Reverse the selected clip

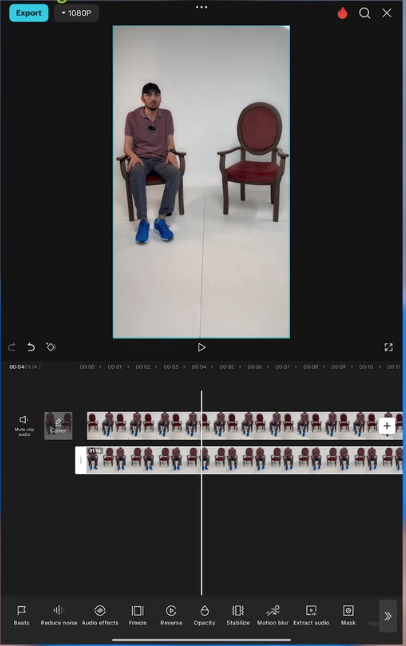[x=171, y=616]
